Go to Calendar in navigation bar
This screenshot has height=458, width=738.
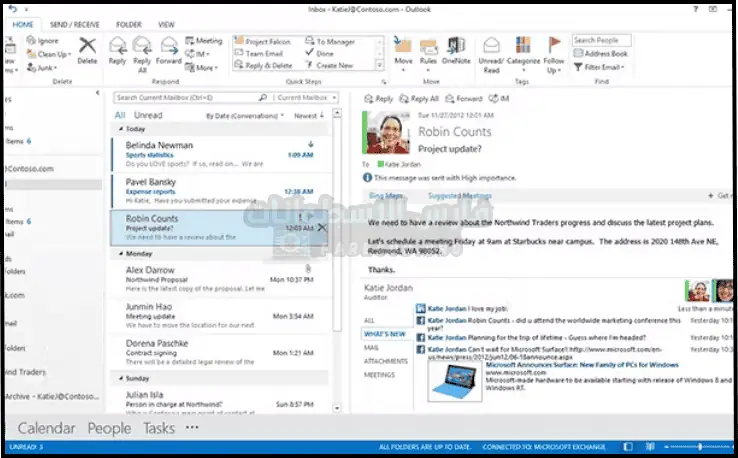coord(46,428)
